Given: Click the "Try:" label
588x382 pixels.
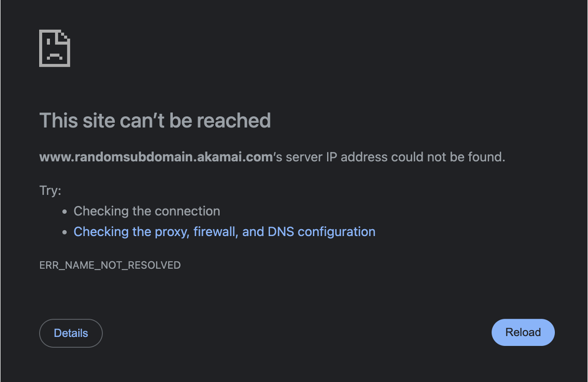Looking at the screenshot, I should [50, 191].
